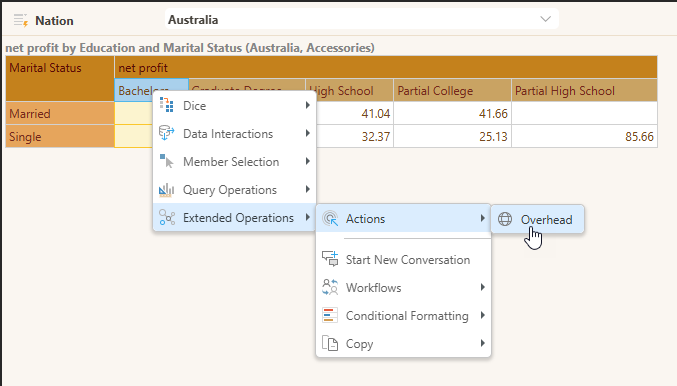Select the Married row header
Viewport: 677px width, 386px height.
[x=60, y=114]
